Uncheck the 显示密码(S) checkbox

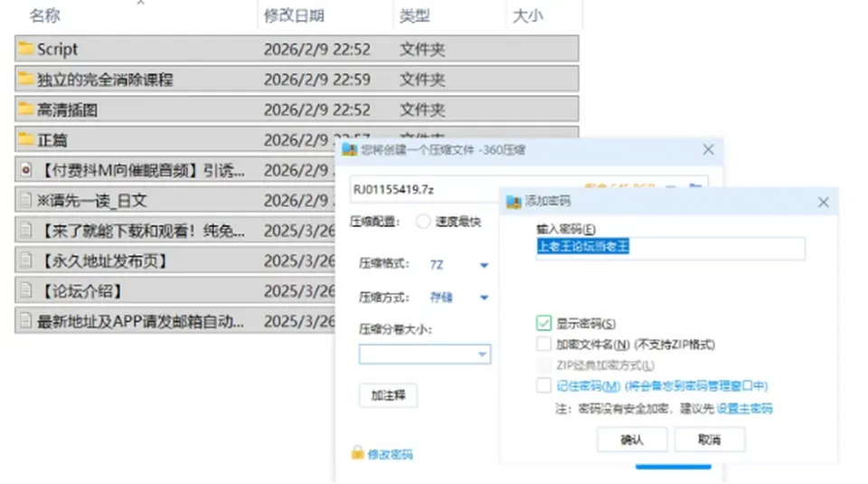[543, 323]
